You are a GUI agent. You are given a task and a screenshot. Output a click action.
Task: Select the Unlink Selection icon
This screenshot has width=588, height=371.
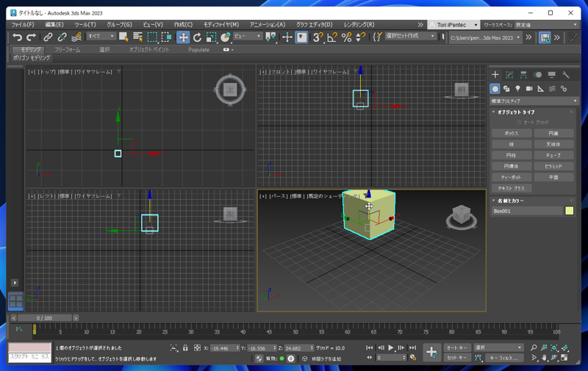[x=62, y=37]
